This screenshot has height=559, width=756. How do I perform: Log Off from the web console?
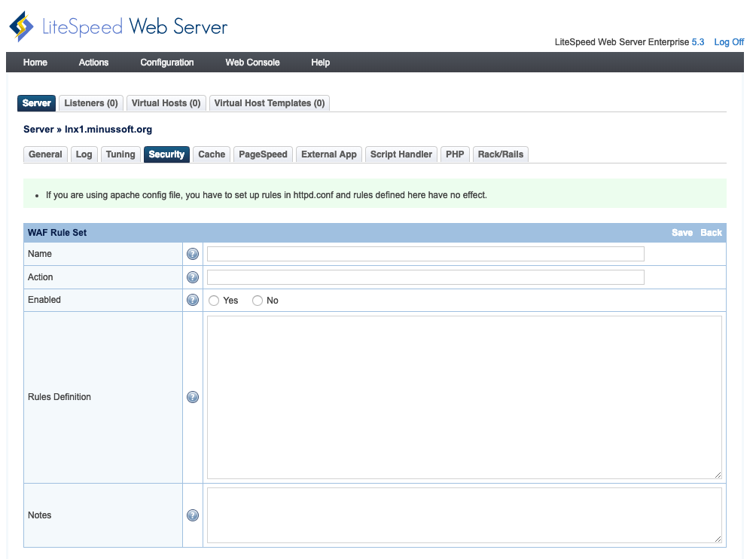pos(729,42)
